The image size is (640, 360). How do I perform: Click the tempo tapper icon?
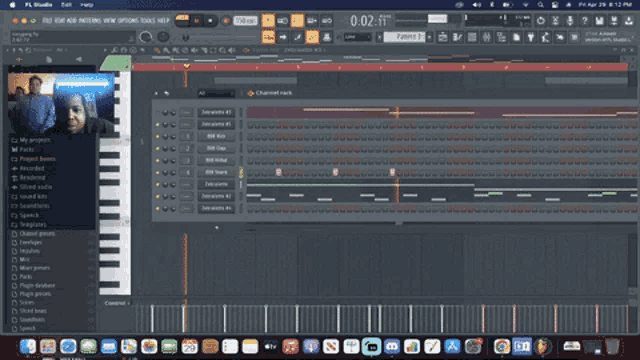pyautogui.click(x=545, y=37)
